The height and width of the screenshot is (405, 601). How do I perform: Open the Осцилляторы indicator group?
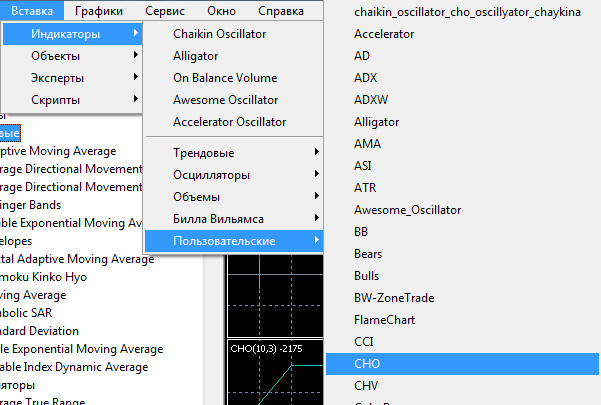(234, 175)
